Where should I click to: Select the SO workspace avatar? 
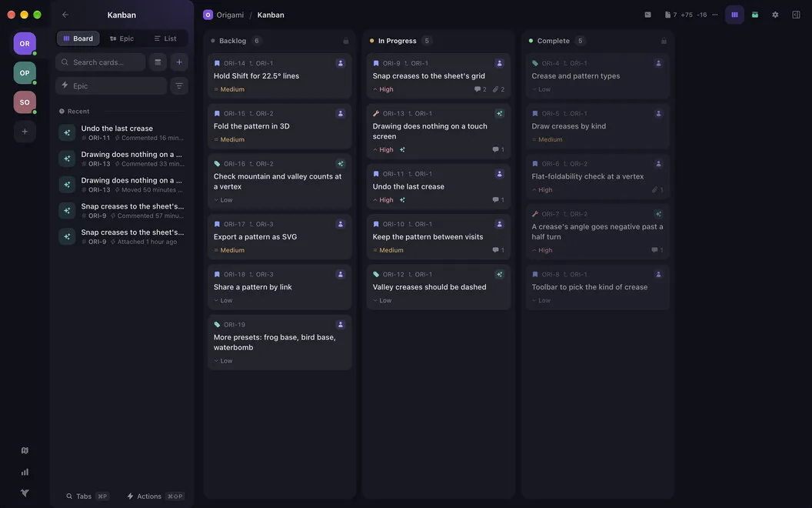[25, 102]
